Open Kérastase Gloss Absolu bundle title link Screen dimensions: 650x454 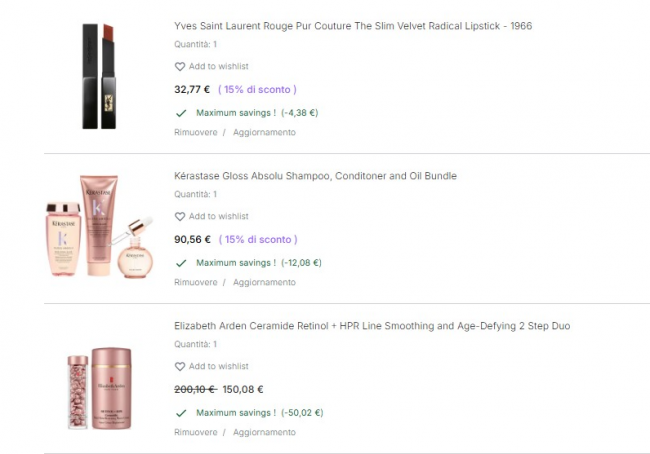click(315, 176)
